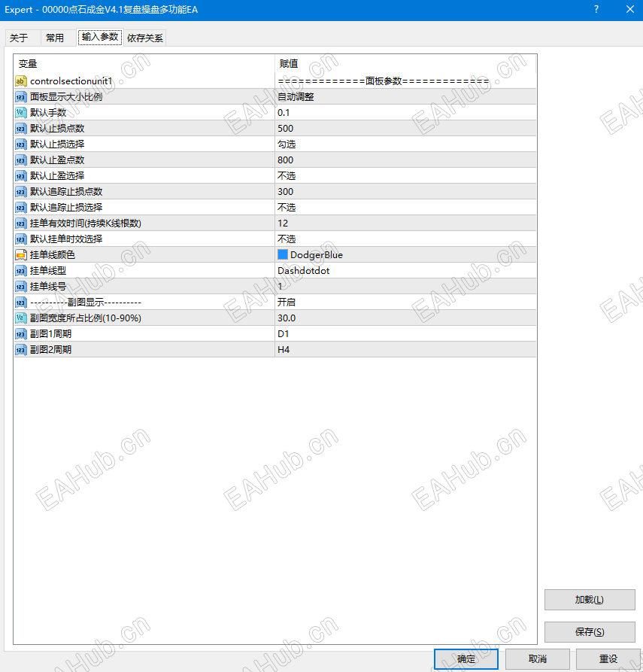Open 副图显示 value 开启
Viewport: 643px width, 672px height.
tap(405, 303)
